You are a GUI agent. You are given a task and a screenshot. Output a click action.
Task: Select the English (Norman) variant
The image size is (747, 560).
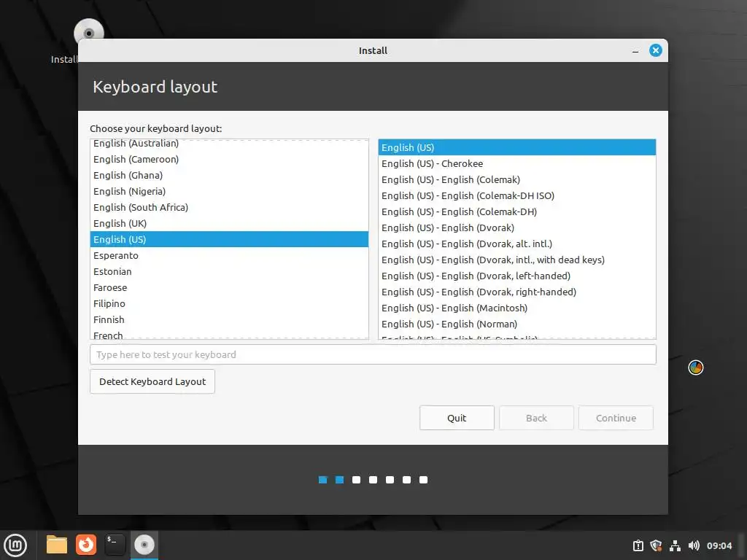point(517,324)
